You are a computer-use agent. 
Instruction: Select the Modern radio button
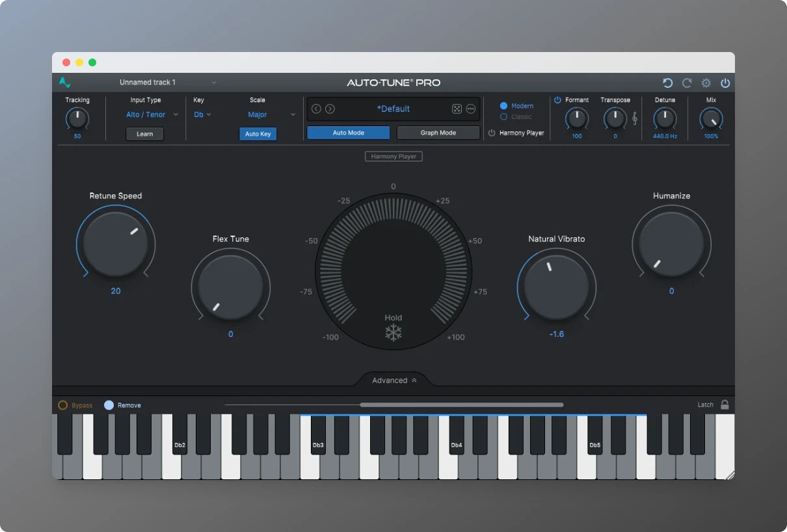tap(503, 106)
